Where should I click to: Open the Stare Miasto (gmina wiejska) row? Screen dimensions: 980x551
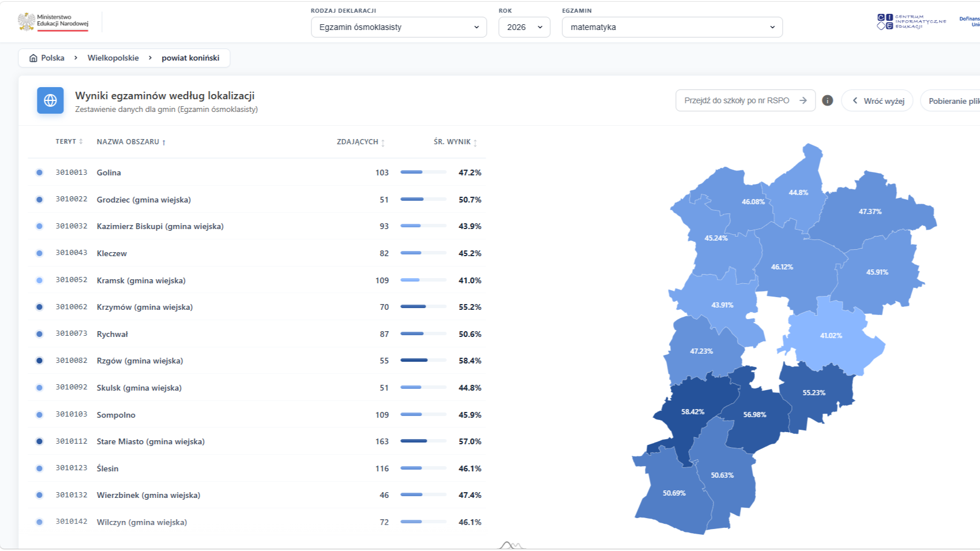pos(257,441)
